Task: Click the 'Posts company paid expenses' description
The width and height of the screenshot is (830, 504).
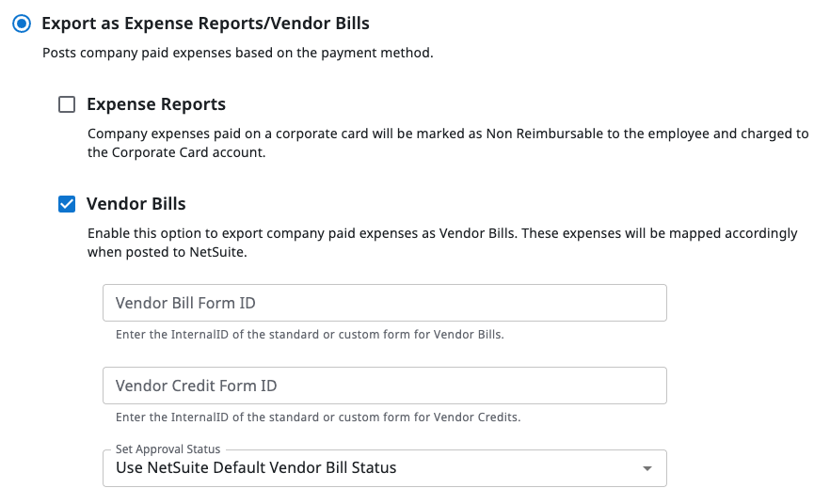Action: [x=238, y=53]
